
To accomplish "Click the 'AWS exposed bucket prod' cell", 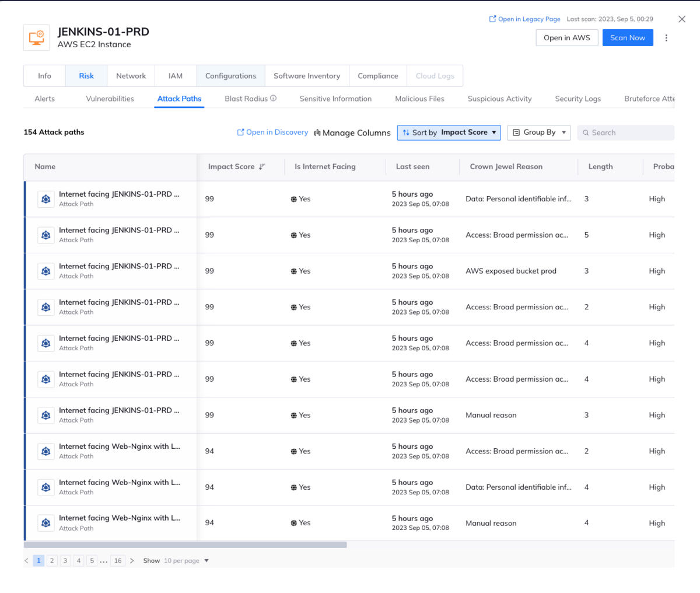I will click(x=511, y=271).
